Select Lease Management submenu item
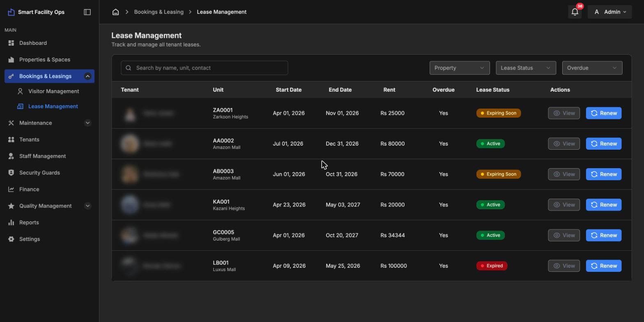The width and height of the screenshot is (644, 322). click(x=53, y=106)
